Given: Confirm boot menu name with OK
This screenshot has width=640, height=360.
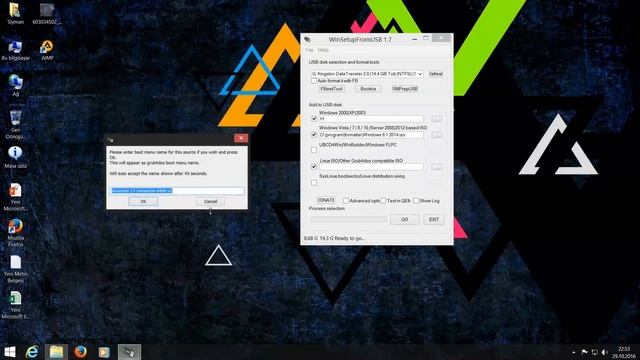Looking at the screenshot, I should point(143,201).
